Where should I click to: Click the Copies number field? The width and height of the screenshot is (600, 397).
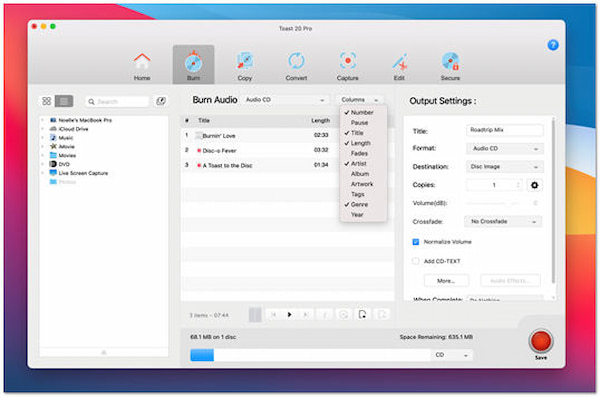coord(491,185)
